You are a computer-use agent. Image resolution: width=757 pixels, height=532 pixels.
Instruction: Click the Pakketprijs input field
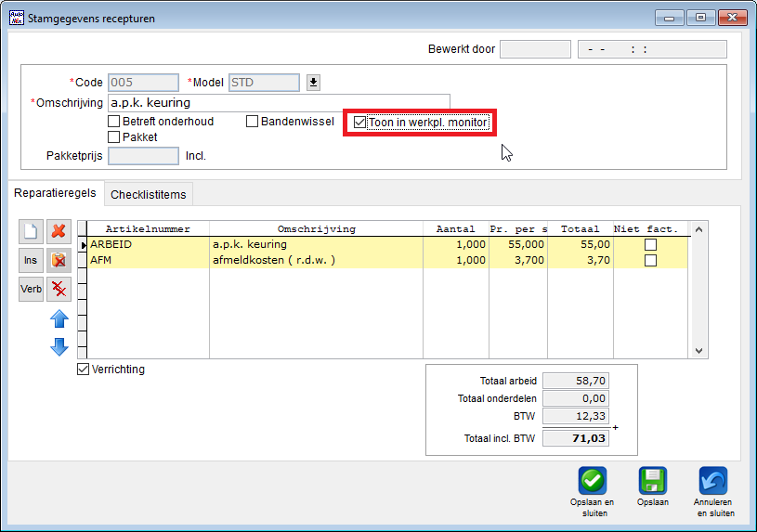click(143, 156)
